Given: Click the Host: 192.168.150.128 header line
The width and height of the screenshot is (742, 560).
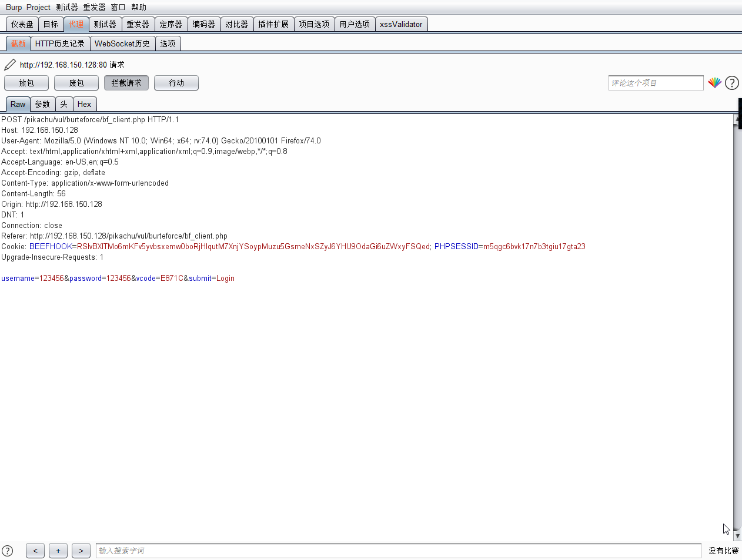Looking at the screenshot, I should (x=39, y=130).
